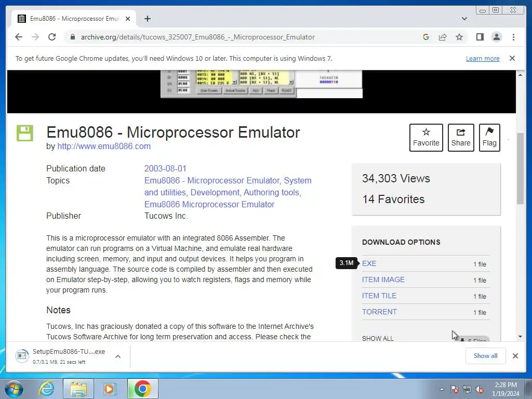Click the Share button
532x399 pixels.
click(461, 137)
